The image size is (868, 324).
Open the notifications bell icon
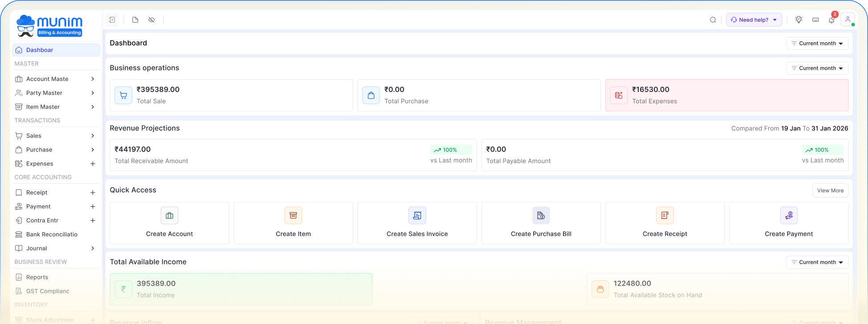(831, 20)
